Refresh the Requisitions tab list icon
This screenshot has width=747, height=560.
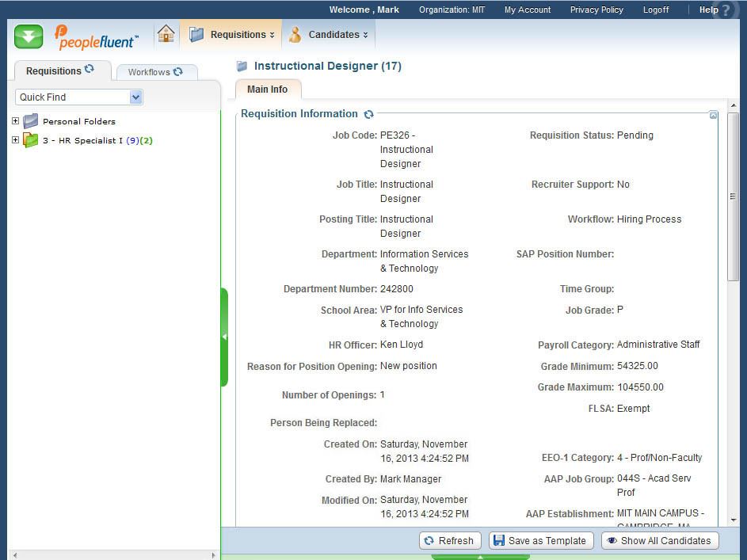90,70
